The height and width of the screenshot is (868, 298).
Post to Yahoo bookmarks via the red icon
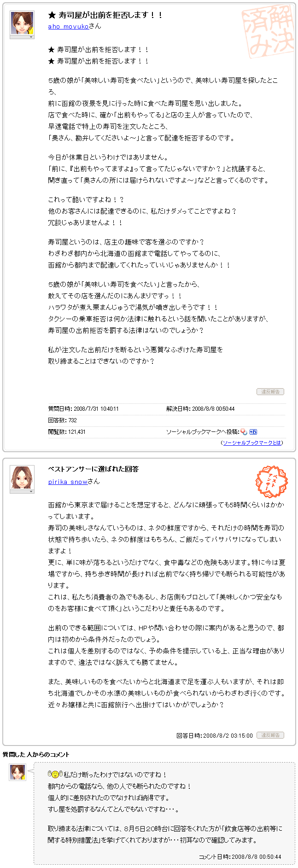tap(244, 431)
